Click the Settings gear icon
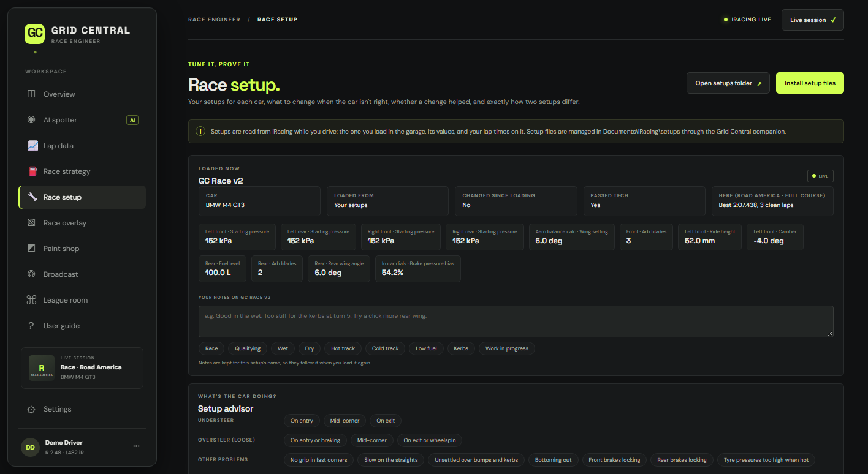 31,409
